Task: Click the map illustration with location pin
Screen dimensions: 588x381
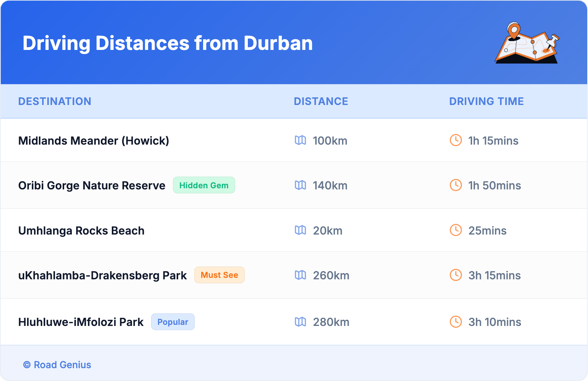Action: coord(527,43)
